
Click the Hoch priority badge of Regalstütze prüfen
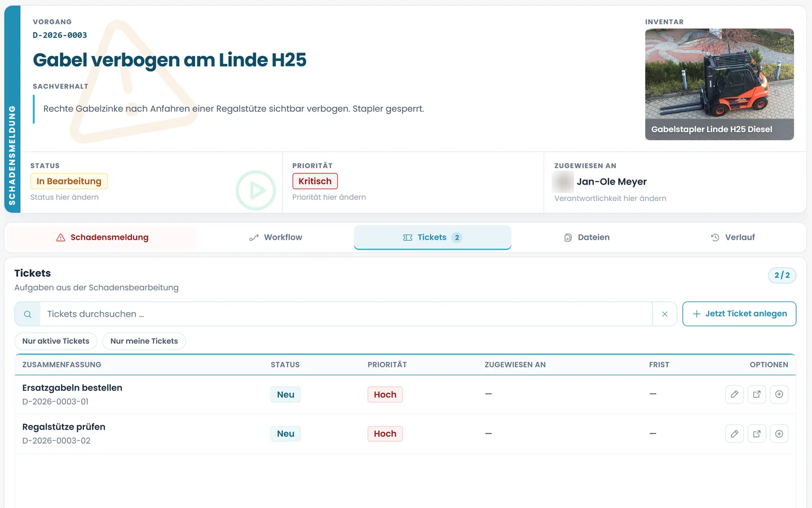click(x=385, y=433)
